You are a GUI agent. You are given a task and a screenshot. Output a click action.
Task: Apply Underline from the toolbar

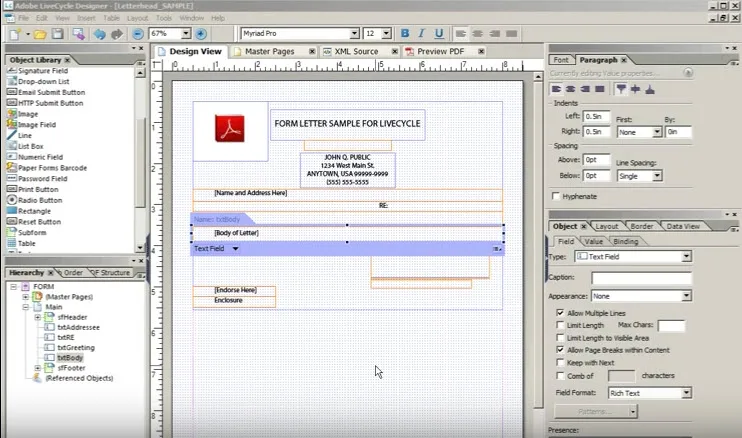pos(439,34)
